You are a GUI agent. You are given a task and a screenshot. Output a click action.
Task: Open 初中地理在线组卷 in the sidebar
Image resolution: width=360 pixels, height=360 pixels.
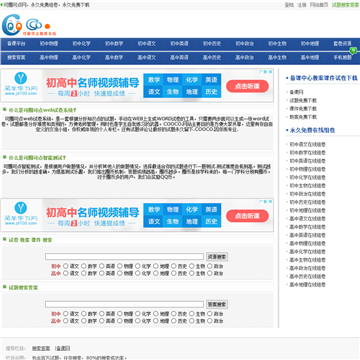click(307, 210)
